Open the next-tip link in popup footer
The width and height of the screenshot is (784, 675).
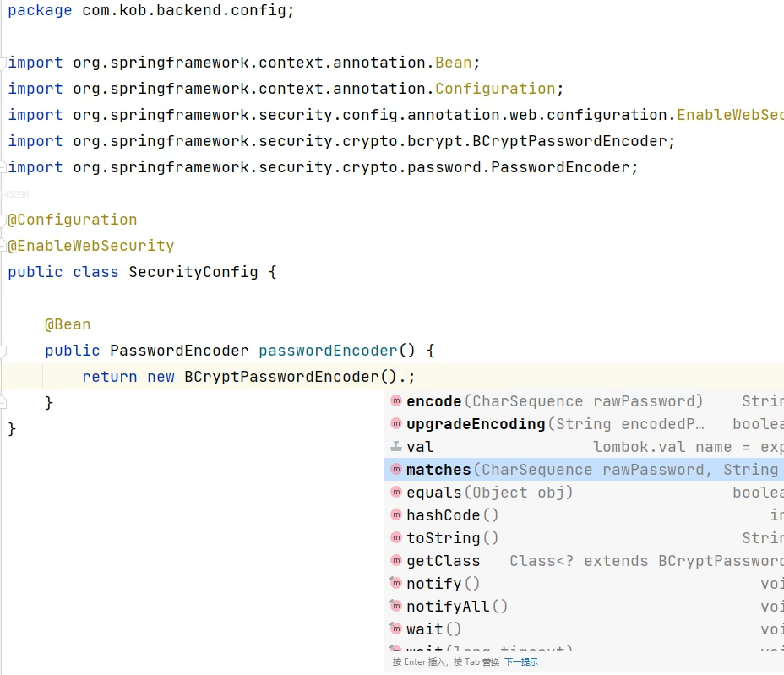[x=521, y=662]
